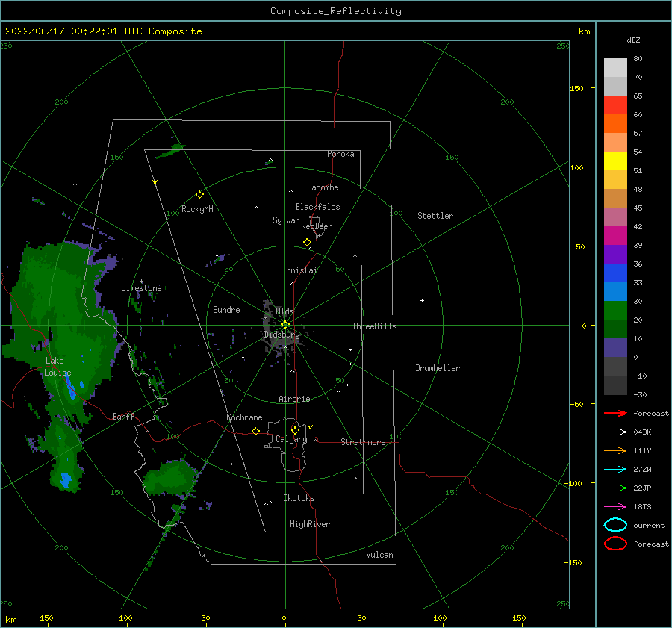Viewport: 672px width, 628px height.
Task: Click the yellow diamond marker at RockyMH
Action: (x=199, y=195)
